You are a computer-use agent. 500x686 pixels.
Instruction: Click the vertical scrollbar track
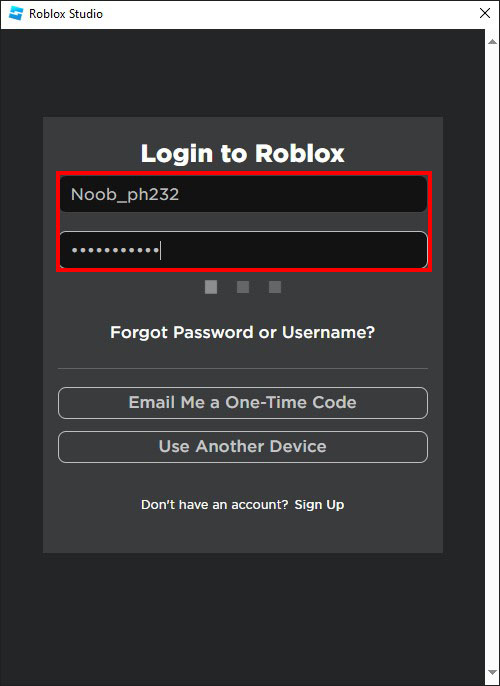point(492,357)
